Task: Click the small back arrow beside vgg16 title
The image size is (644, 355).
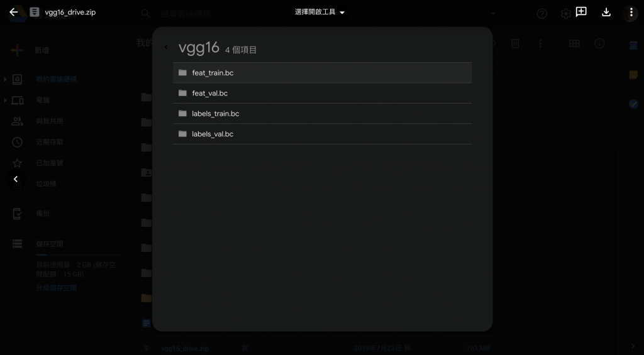Action: coord(166,47)
